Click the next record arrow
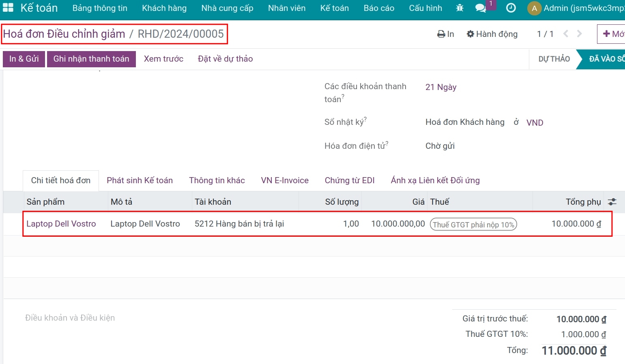Viewport: 625px width, 364px height. (x=579, y=34)
